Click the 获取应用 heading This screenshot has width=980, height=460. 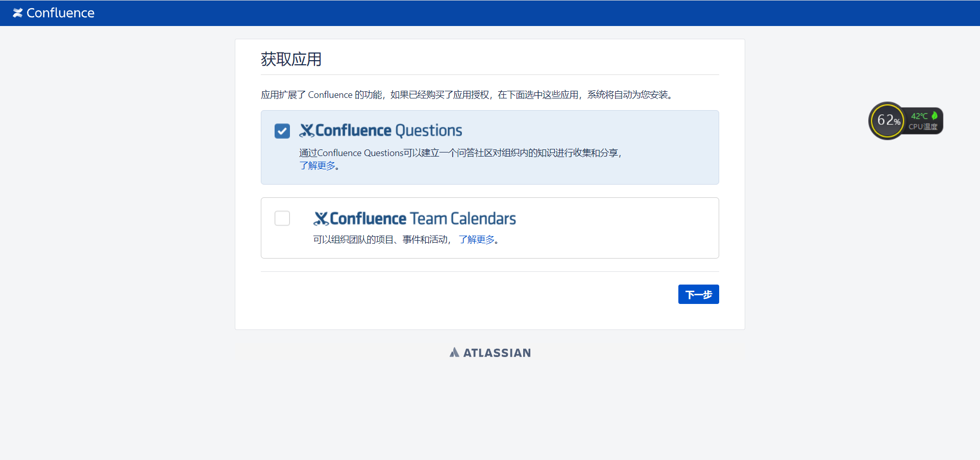click(291, 59)
